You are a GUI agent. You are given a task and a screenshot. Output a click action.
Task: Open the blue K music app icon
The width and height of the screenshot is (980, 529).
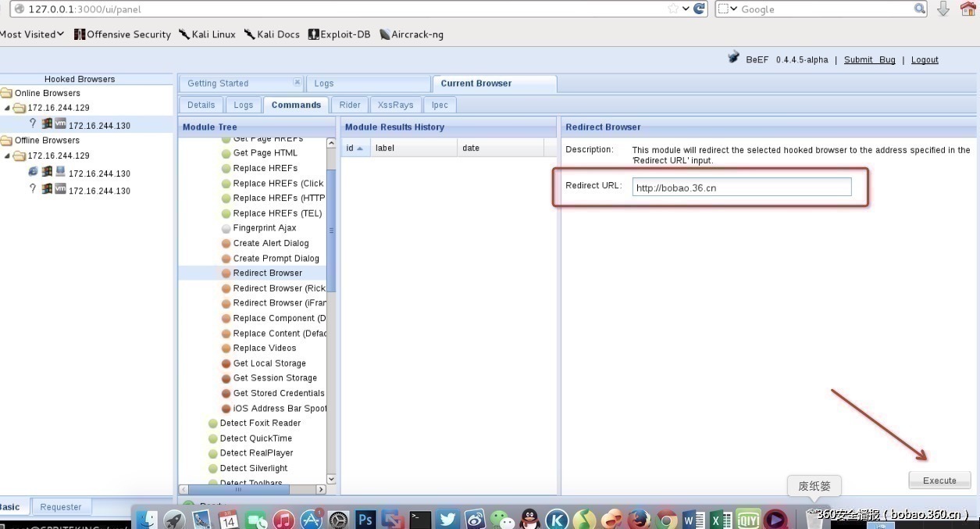pyautogui.click(x=557, y=520)
